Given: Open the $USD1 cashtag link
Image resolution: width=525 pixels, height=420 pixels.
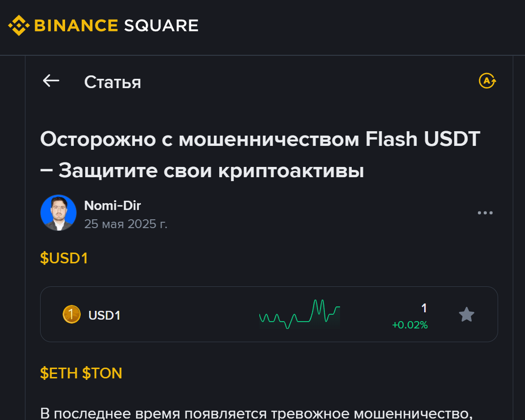Looking at the screenshot, I should point(64,258).
